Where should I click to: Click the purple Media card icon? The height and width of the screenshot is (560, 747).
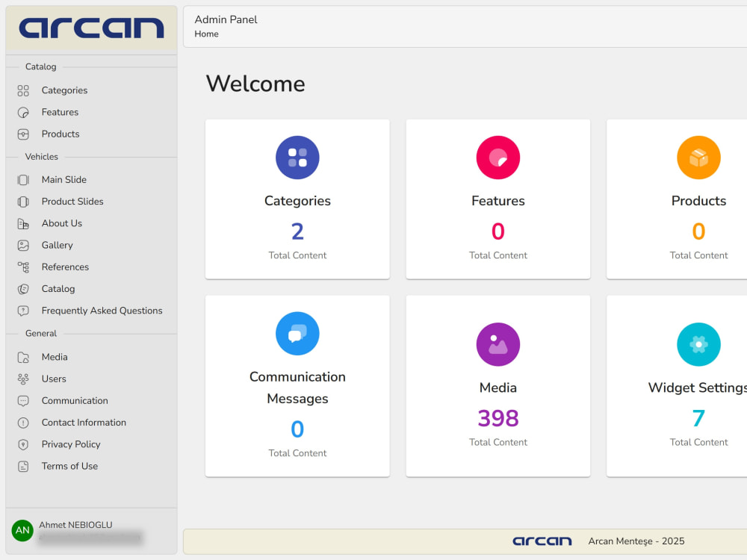(x=498, y=344)
